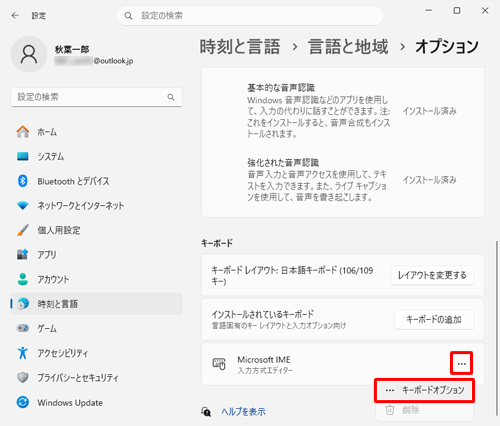Screen dimensions: 500x426
Task: Close the settings window
Action: 485,11
